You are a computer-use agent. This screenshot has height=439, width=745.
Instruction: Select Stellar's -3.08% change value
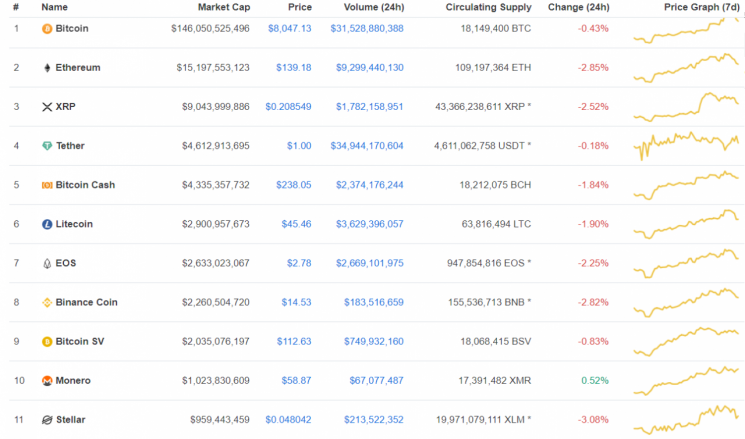[x=593, y=420]
